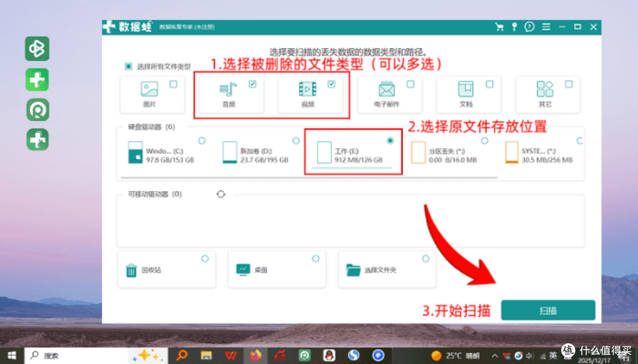
Task: Open the QQ penguin app in taskbar
Action: [329, 356]
